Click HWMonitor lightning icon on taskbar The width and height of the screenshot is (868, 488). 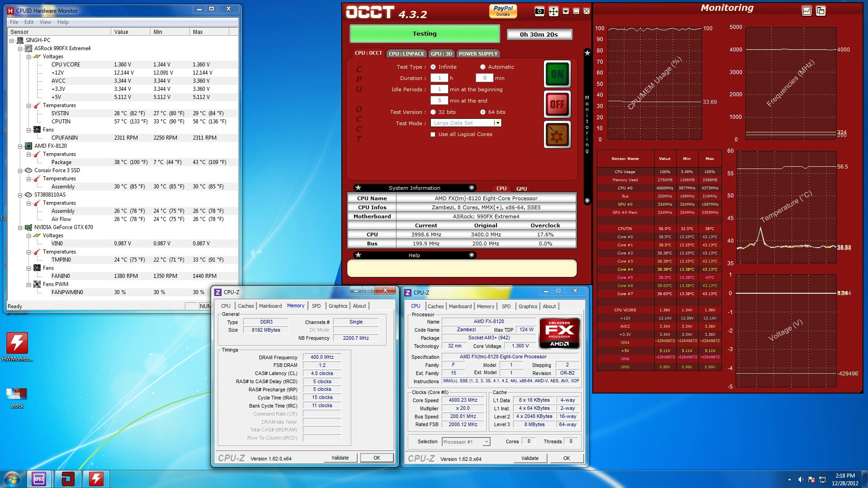[96, 479]
